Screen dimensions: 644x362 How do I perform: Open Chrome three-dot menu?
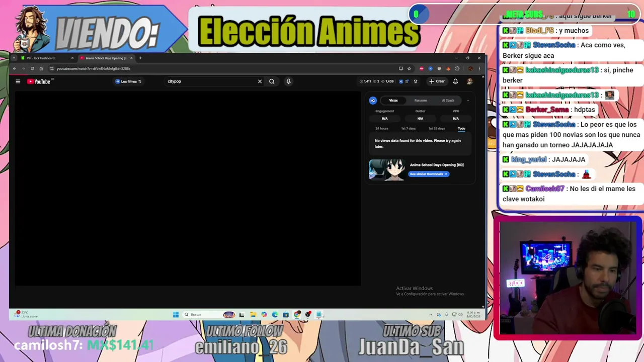479,68
